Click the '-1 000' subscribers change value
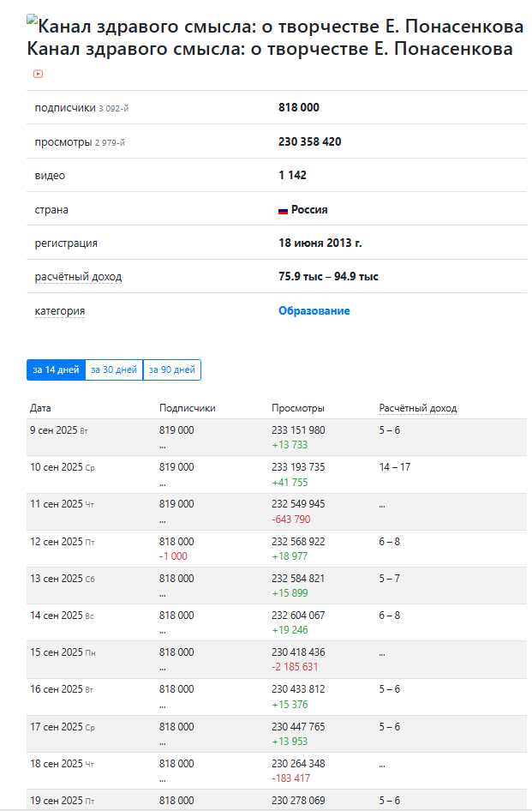Viewport: 532px width, 811px height. point(173,556)
